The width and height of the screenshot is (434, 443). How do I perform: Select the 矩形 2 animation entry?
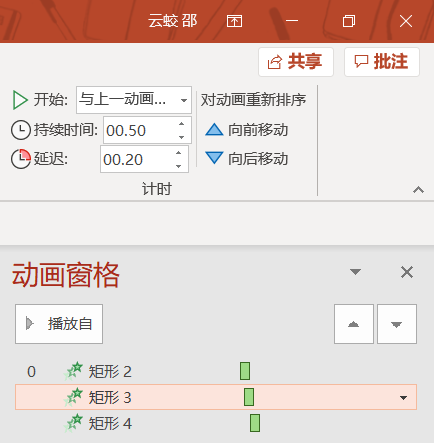pyautogui.click(x=216, y=371)
